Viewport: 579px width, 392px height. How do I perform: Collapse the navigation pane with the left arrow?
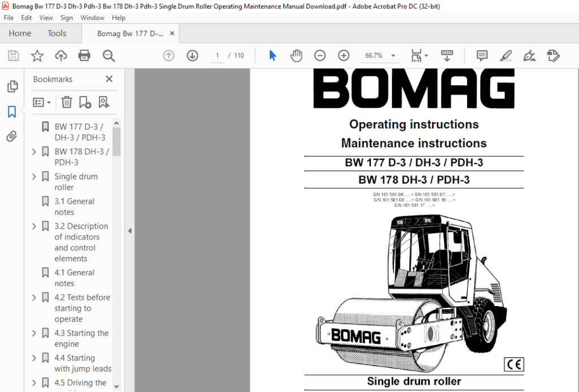[x=129, y=231]
